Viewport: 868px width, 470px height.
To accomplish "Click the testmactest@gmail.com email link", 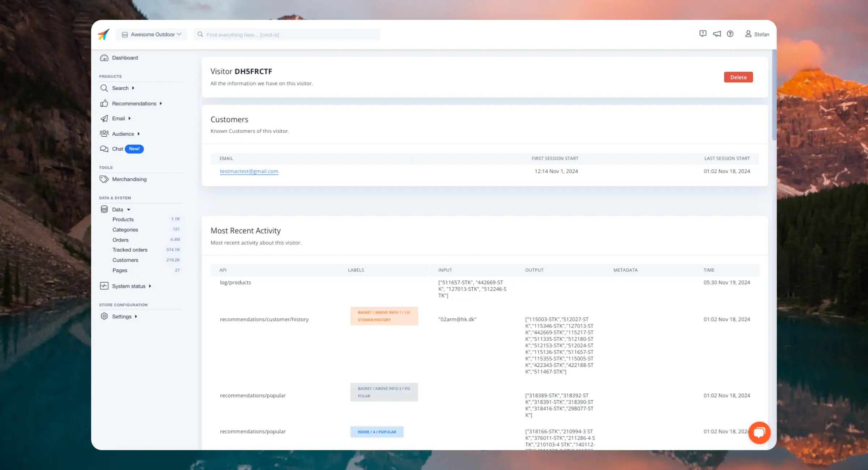I will pos(249,171).
